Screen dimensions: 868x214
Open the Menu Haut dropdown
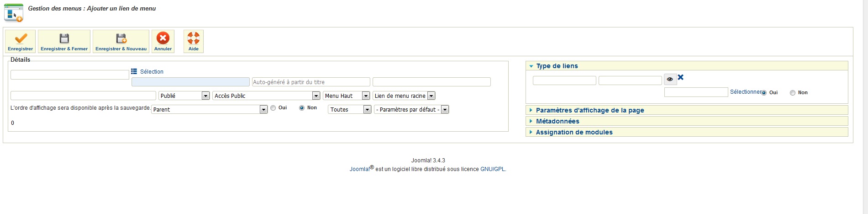[347, 96]
